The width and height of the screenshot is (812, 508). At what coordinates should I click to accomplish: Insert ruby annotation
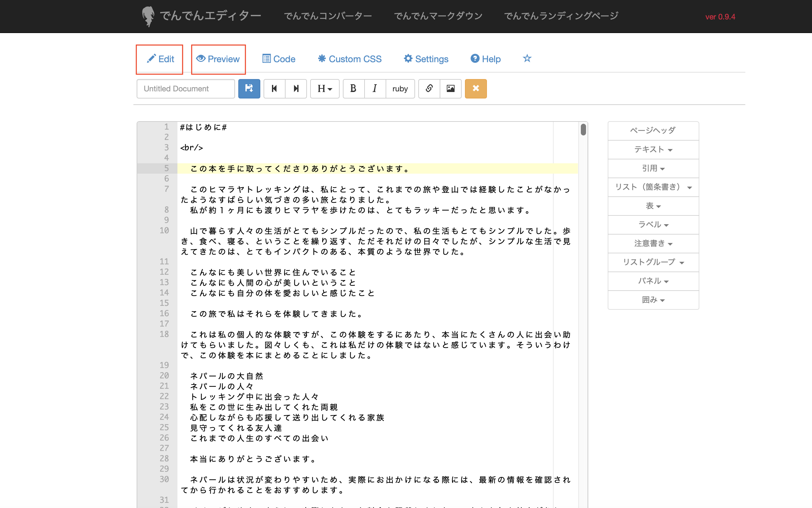[400, 88]
